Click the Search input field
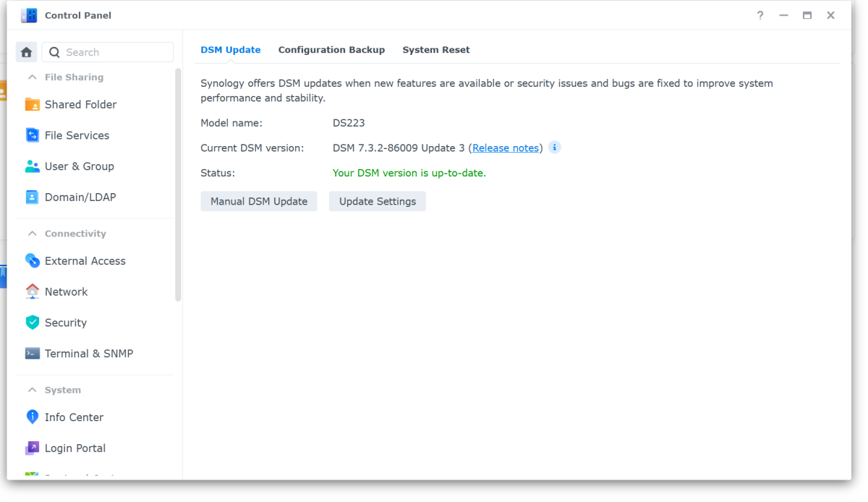 [108, 52]
